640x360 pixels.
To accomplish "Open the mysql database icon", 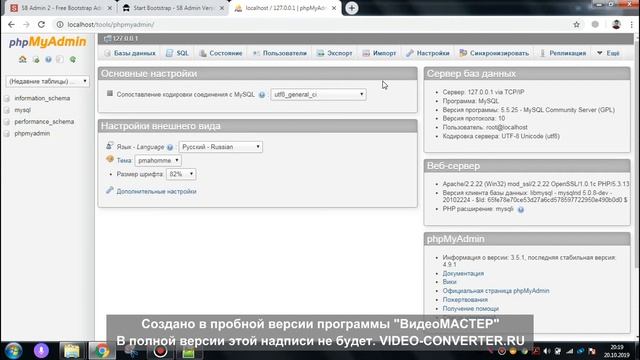I will pos(7,110).
